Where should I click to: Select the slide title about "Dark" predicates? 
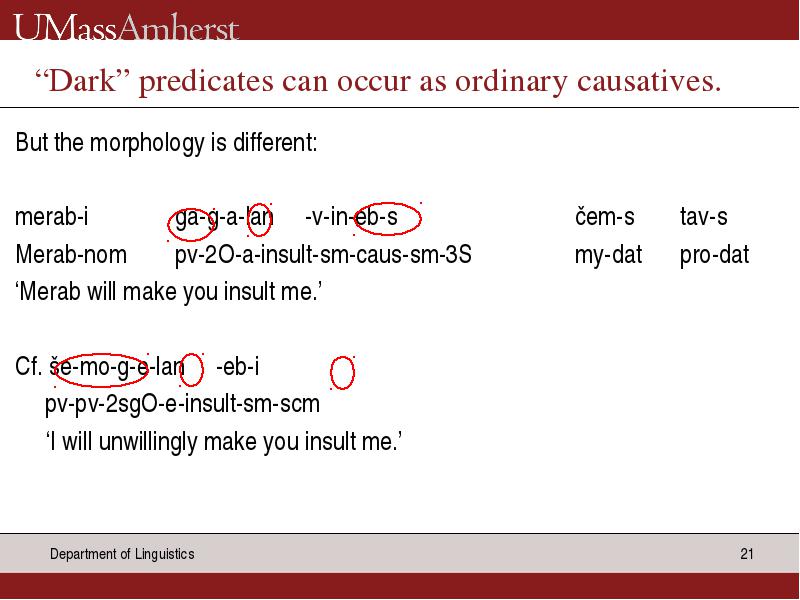click(378, 82)
